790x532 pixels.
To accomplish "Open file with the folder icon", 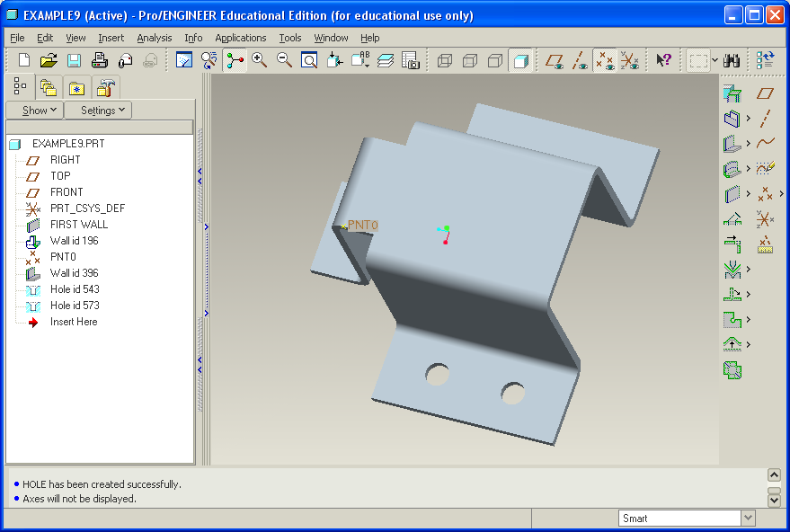I will (49, 60).
